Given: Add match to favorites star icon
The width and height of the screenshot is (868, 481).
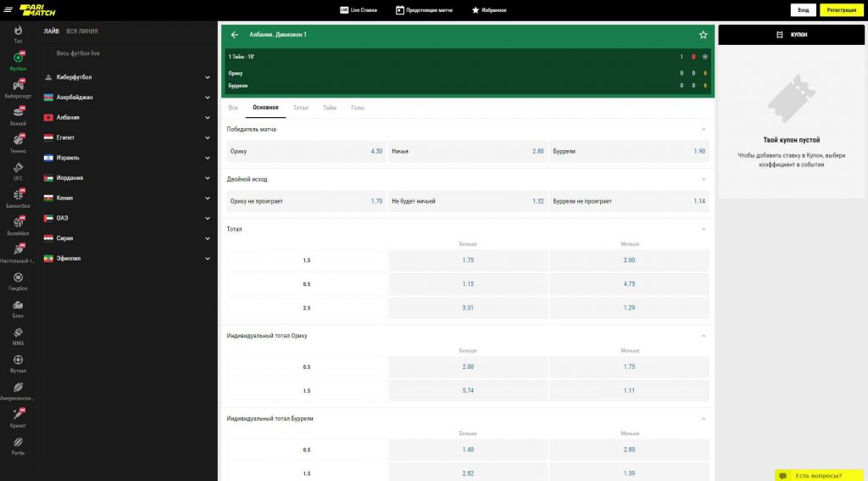Looking at the screenshot, I should pos(703,34).
